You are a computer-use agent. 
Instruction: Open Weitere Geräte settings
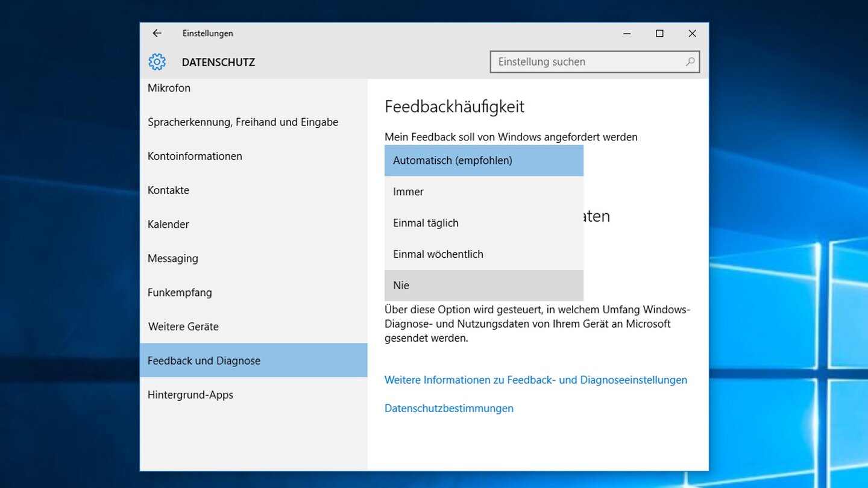click(x=254, y=327)
